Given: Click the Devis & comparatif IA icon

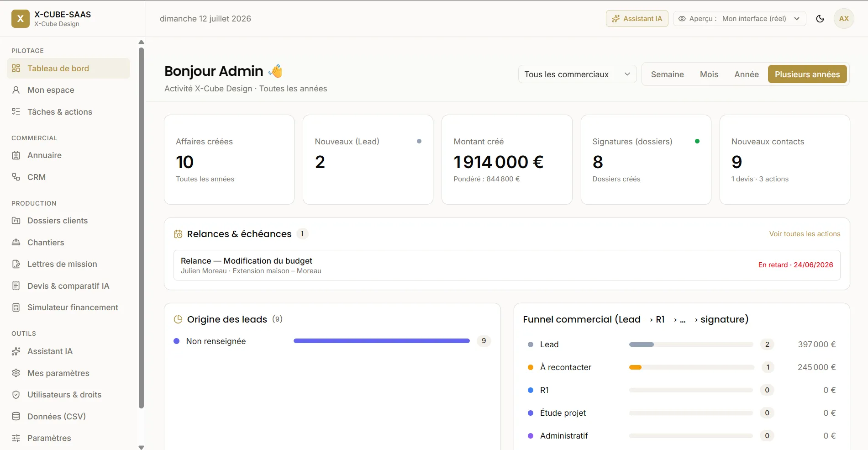Looking at the screenshot, I should pos(16,286).
